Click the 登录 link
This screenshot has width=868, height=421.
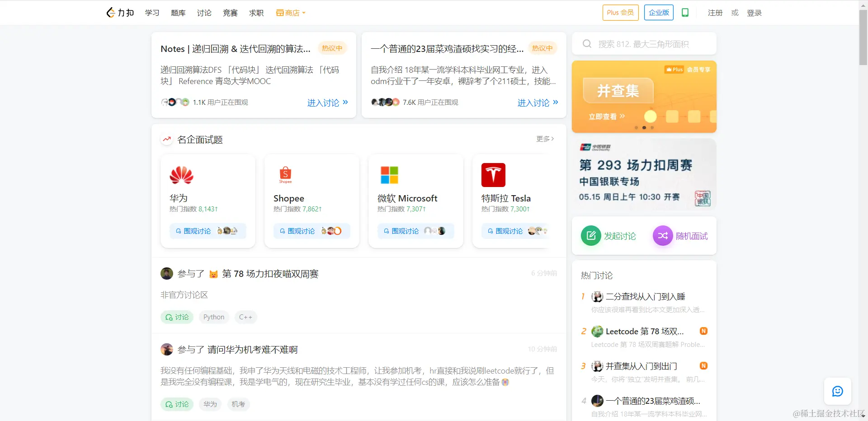point(754,13)
